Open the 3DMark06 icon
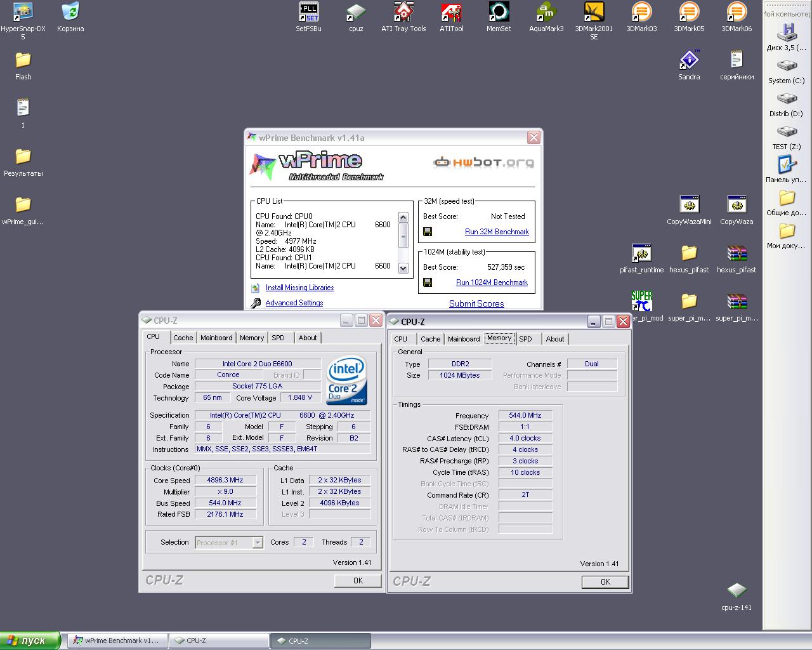The image size is (812, 650). [737, 11]
